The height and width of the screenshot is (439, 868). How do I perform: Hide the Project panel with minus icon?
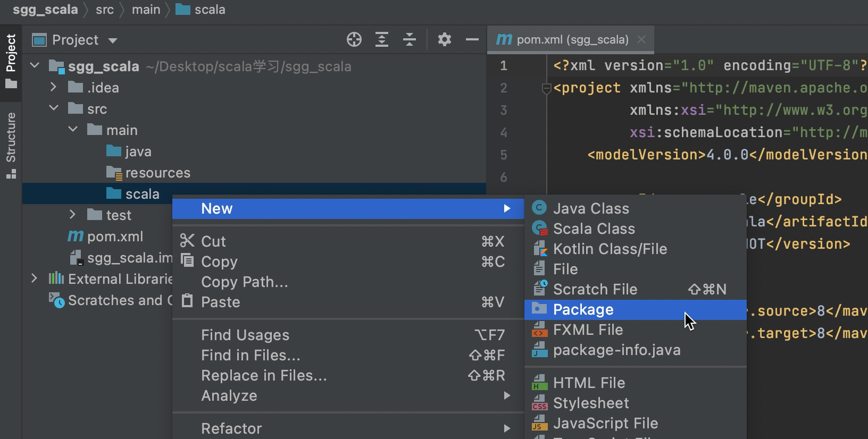click(472, 40)
